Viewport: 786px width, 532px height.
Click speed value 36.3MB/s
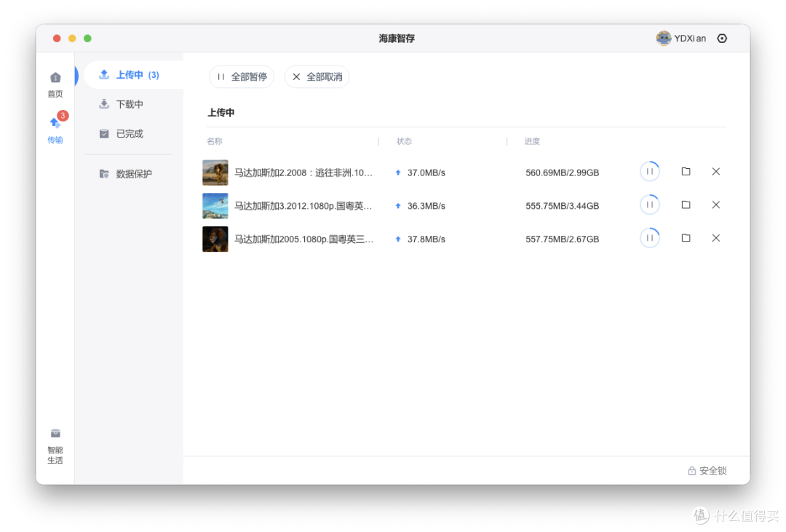point(426,205)
